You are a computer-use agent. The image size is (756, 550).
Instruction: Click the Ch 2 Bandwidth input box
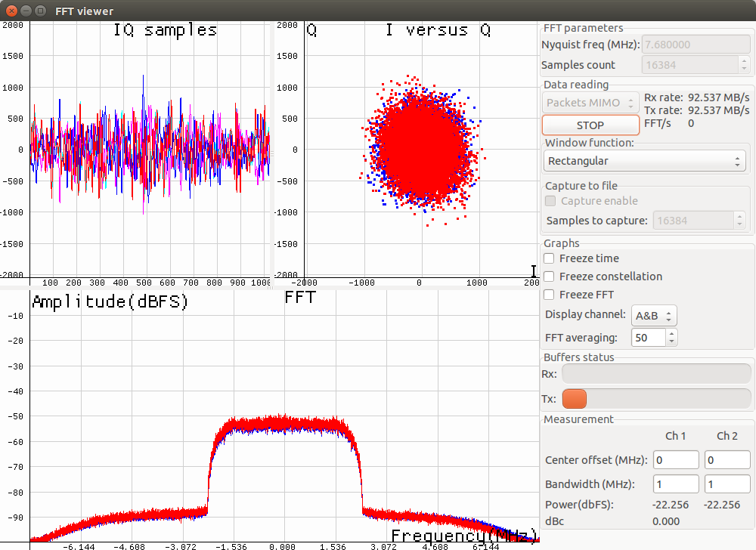pos(727,484)
